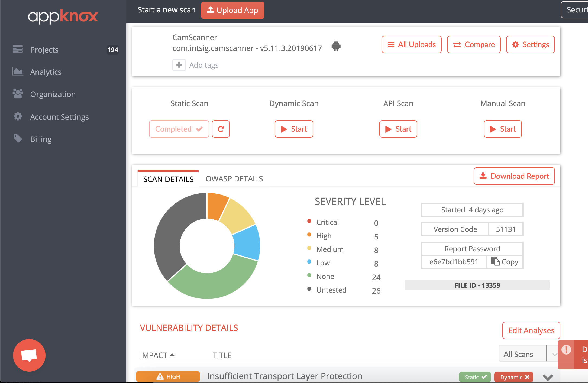Click the plus icon to add tags
This screenshot has height=383, width=588.
click(x=179, y=65)
